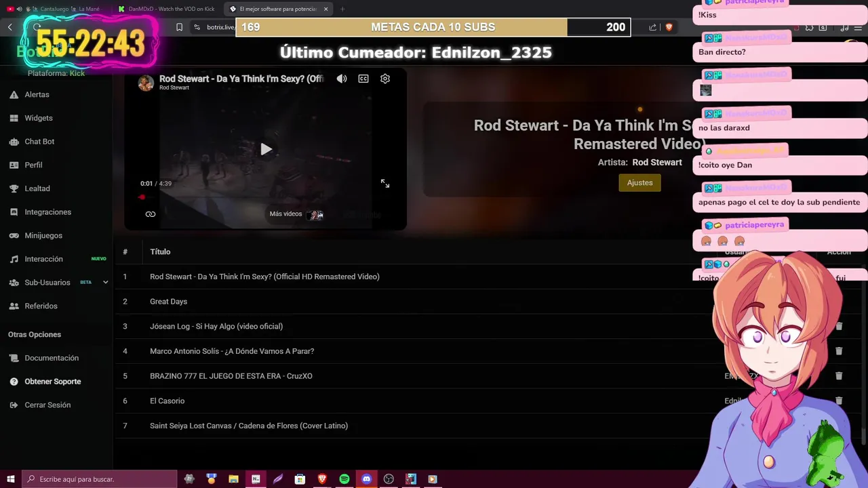
Task: Play the Rod Stewart video
Action: pyautogui.click(x=266, y=149)
